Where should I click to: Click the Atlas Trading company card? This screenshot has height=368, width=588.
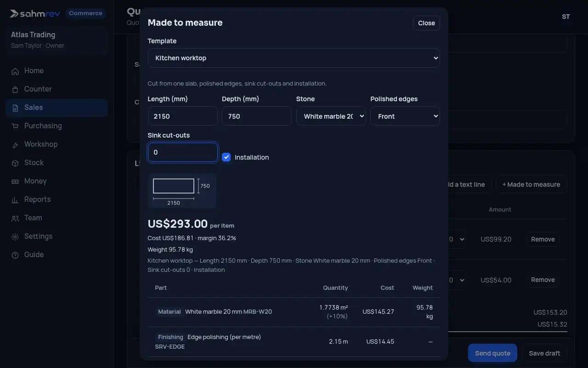57,40
